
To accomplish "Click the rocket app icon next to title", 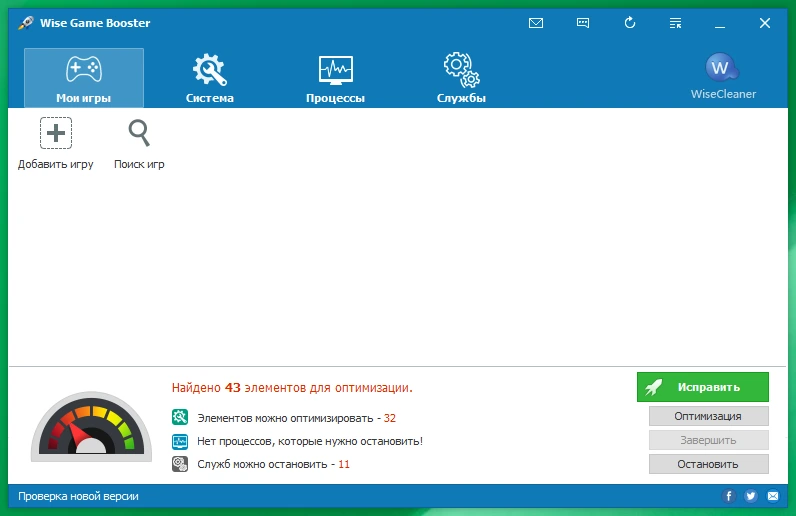I will click(26, 23).
